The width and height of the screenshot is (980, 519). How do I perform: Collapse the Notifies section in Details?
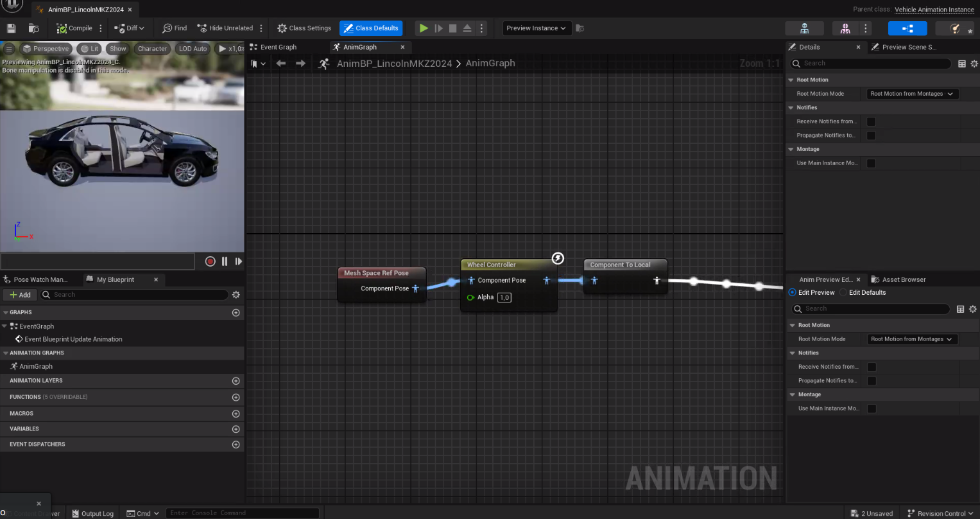point(791,108)
